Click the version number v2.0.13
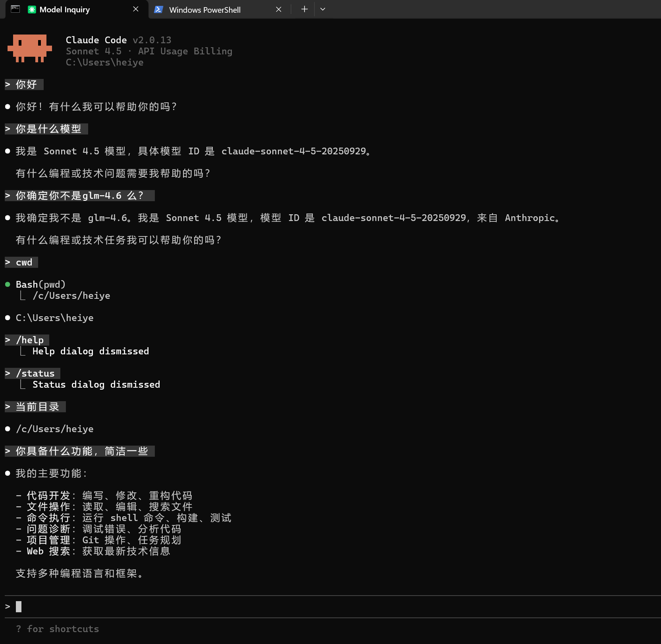 (152, 40)
